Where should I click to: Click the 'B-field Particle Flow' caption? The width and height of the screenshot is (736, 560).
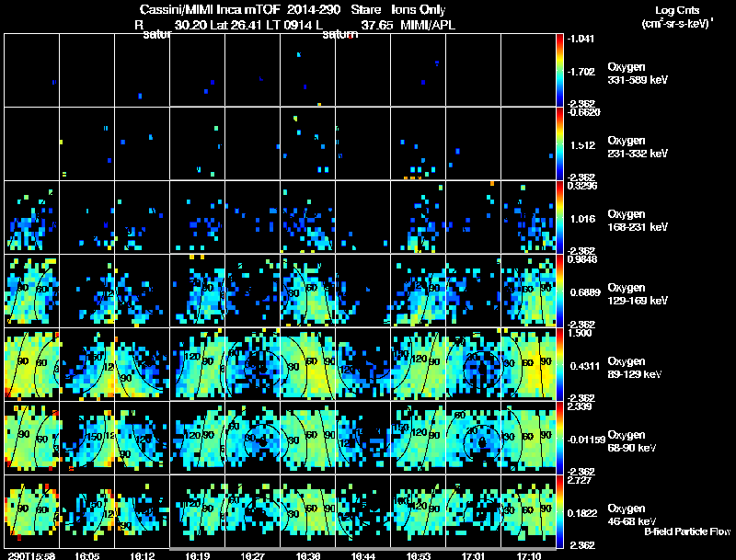pyautogui.click(x=687, y=531)
